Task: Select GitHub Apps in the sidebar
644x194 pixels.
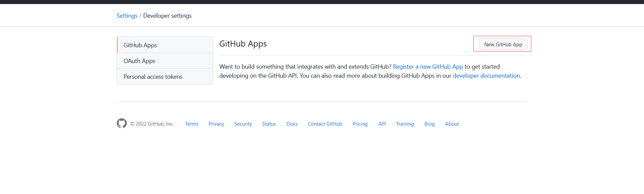Action: [x=165, y=45]
